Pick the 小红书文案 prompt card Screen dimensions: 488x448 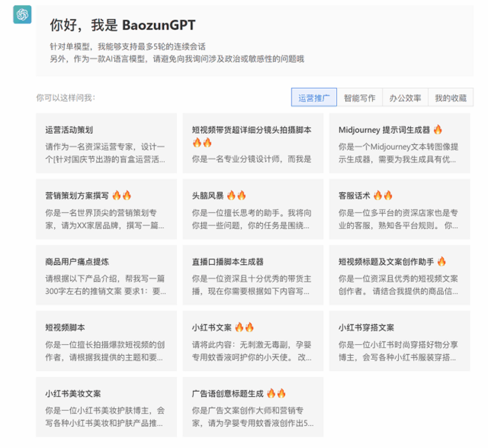coord(253,341)
